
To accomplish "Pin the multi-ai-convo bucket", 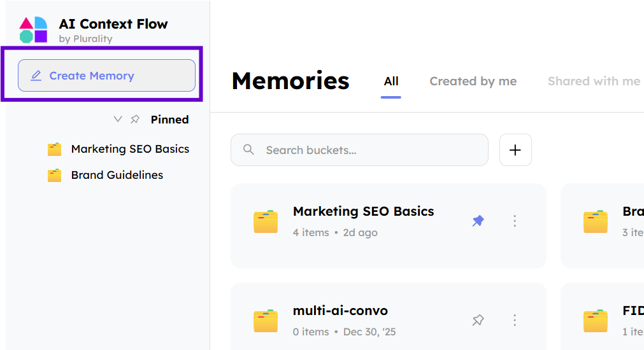I will click(x=478, y=320).
